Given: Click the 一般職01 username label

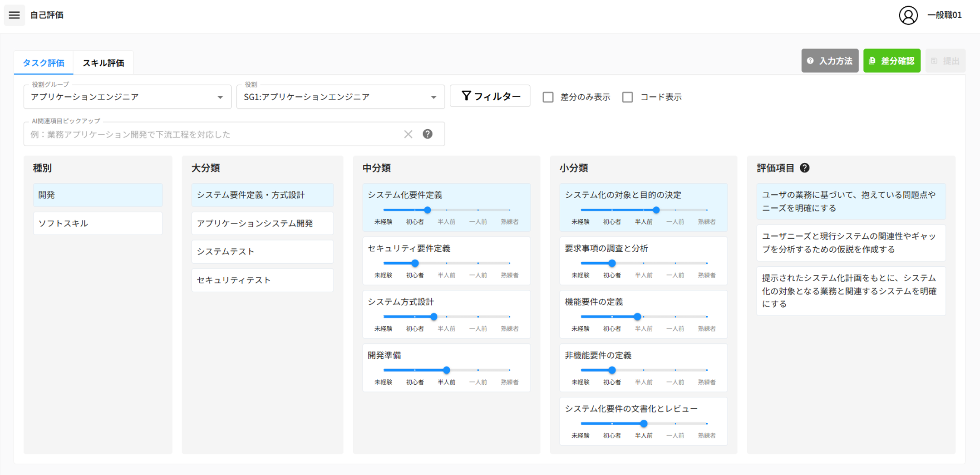Looking at the screenshot, I should 945,15.
